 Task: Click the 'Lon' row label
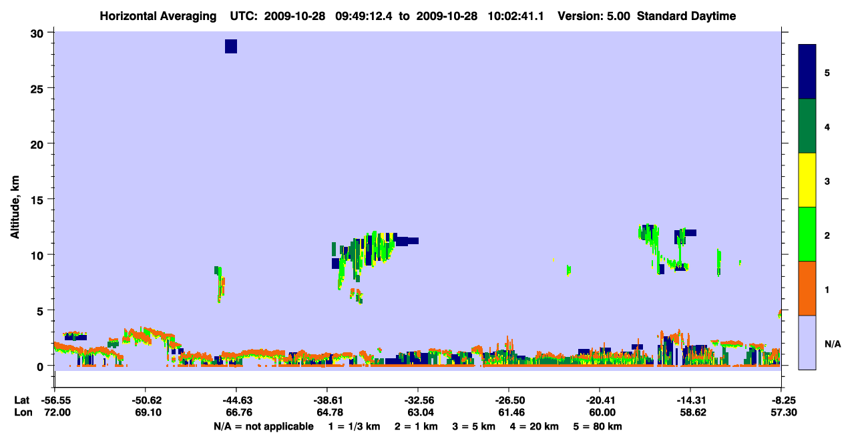pos(22,413)
